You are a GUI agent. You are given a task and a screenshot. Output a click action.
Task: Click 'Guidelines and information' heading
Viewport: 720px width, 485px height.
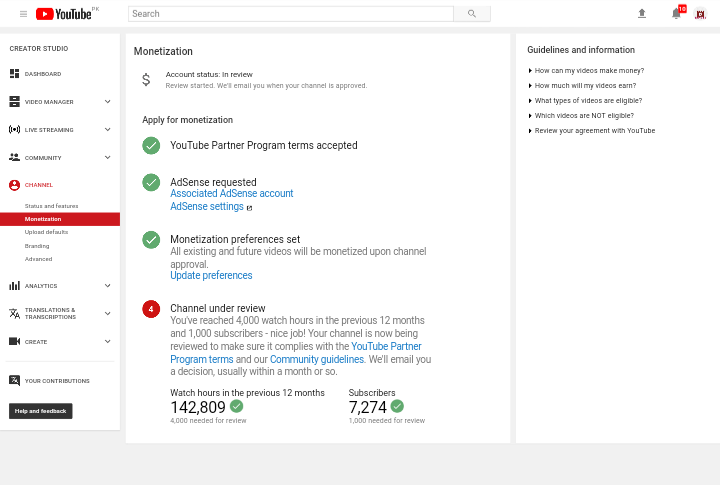click(x=581, y=50)
